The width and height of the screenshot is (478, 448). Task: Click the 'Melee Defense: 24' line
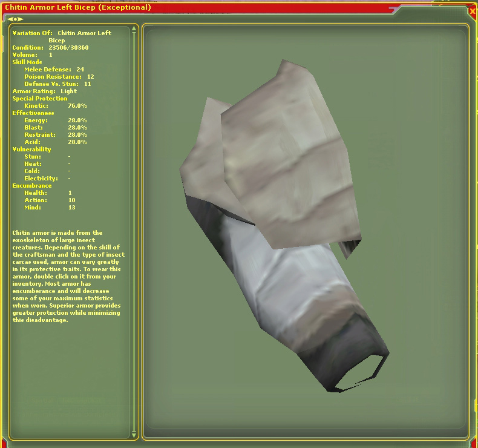54,70
